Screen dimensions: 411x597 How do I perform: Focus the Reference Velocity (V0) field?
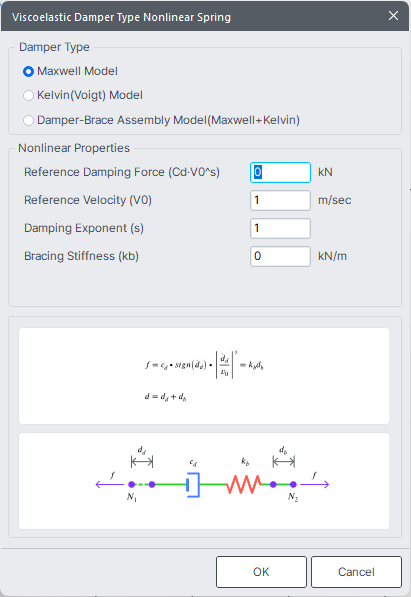(280, 200)
